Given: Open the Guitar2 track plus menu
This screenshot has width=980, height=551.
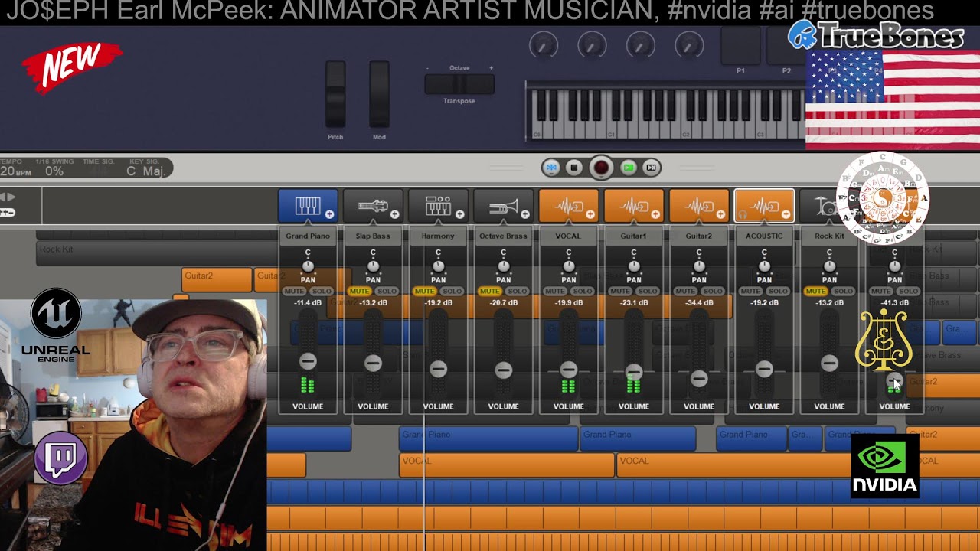Looking at the screenshot, I should click(720, 214).
